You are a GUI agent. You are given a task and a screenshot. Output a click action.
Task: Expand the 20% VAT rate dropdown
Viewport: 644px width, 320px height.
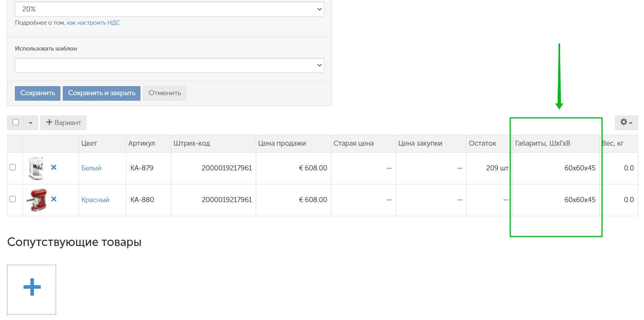pyautogui.click(x=169, y=9)
